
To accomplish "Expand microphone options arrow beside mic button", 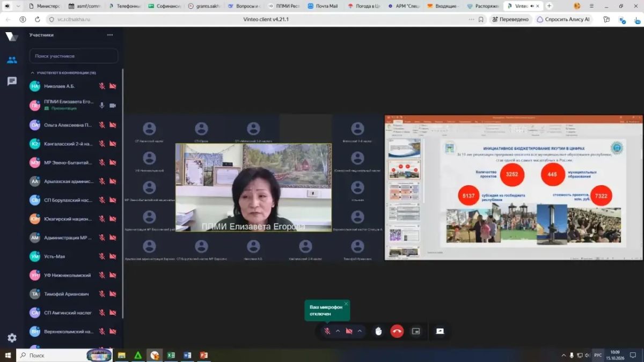I will (x=338, y=331).
